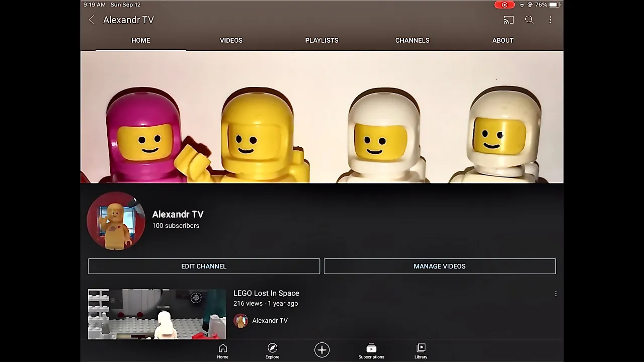Open options for LEGO Lost In Space video
This screenshot has height=362, width=644.
(555, 294)
